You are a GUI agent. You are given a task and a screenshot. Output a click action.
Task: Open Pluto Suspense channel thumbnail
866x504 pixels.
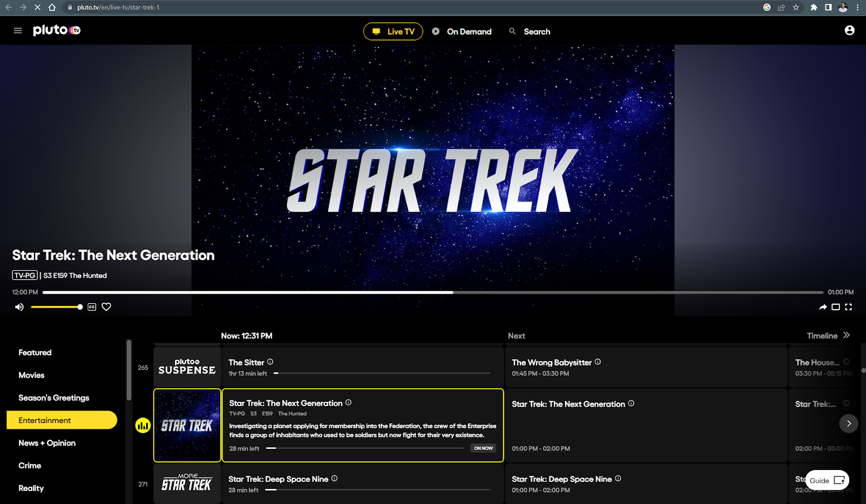[x=187, y=367]
